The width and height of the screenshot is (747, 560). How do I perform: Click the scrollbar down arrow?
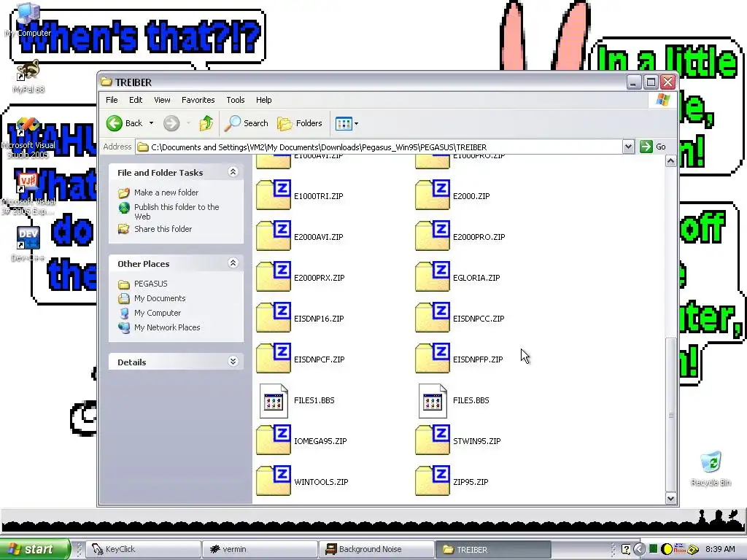click(x=671, y=499)
